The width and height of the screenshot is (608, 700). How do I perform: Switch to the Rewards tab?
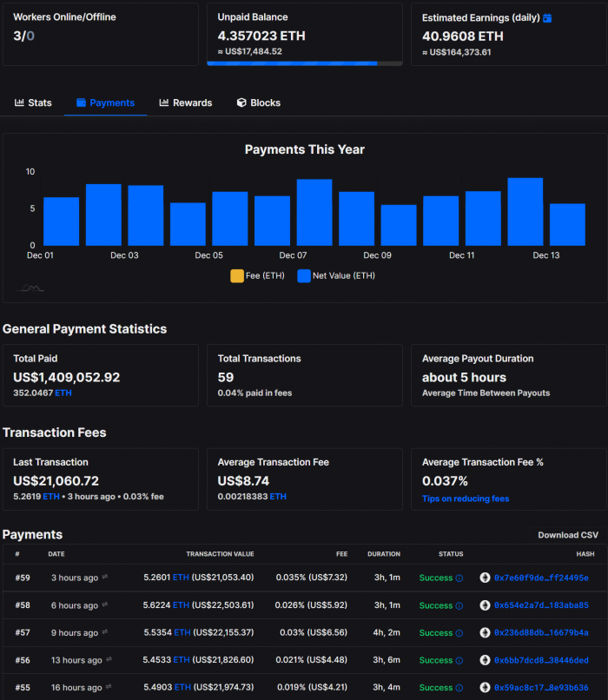(185, 102)
